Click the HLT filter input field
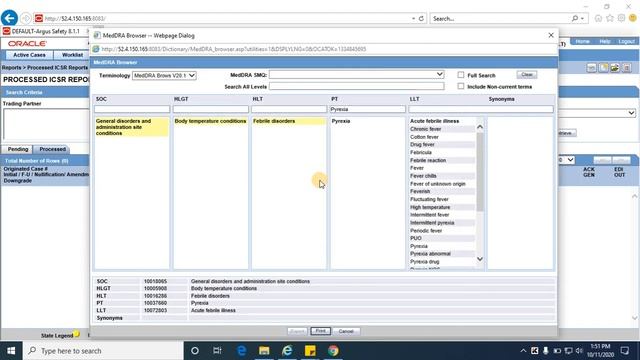Viewport: 640px width, 360px height. 289,109
